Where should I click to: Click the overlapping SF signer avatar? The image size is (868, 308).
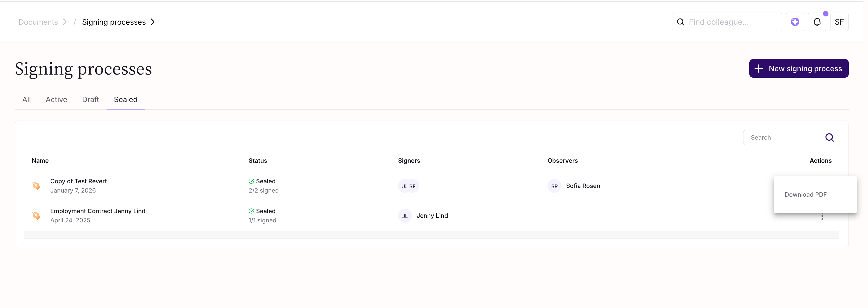coord(413,186)
